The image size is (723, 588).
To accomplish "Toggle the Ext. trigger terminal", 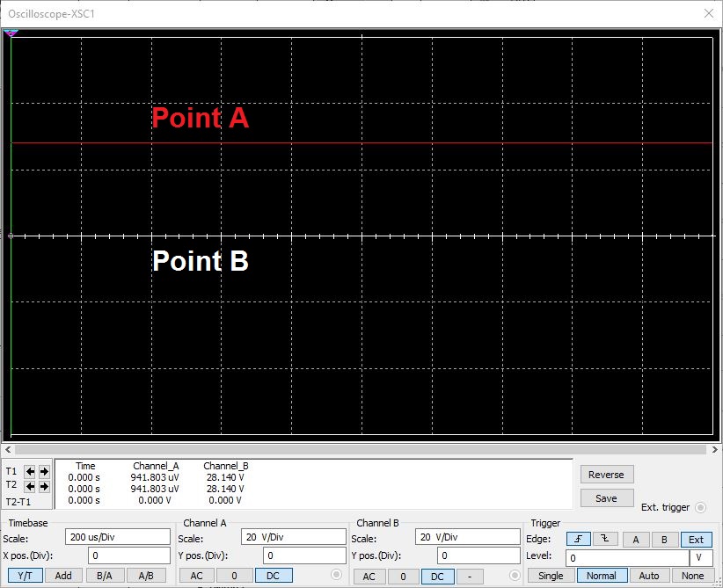I will click(x=700, y=507).
